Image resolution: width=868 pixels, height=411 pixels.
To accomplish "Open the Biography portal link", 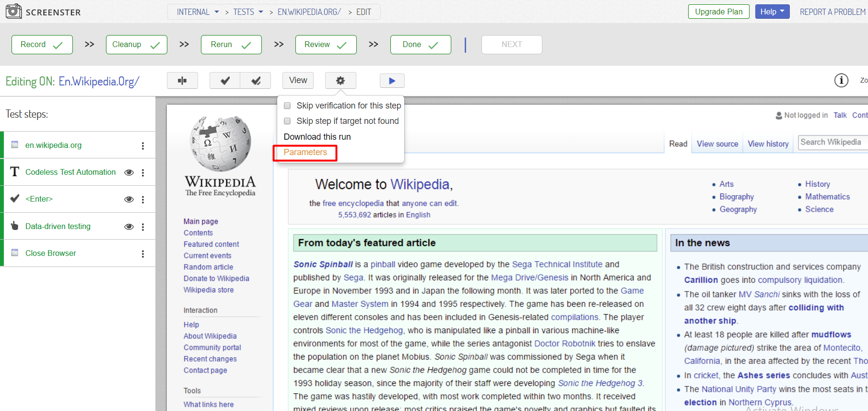I will click(x=737, y=197).
